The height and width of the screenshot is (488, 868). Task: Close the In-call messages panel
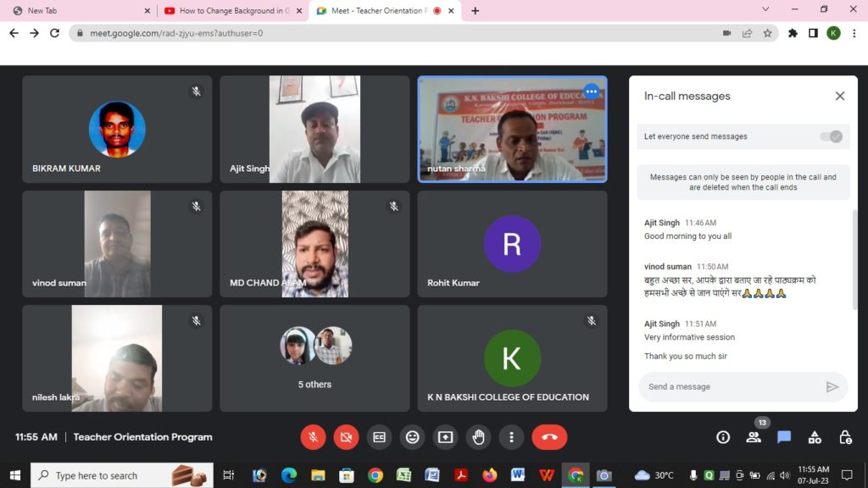[x=840, y=96]
